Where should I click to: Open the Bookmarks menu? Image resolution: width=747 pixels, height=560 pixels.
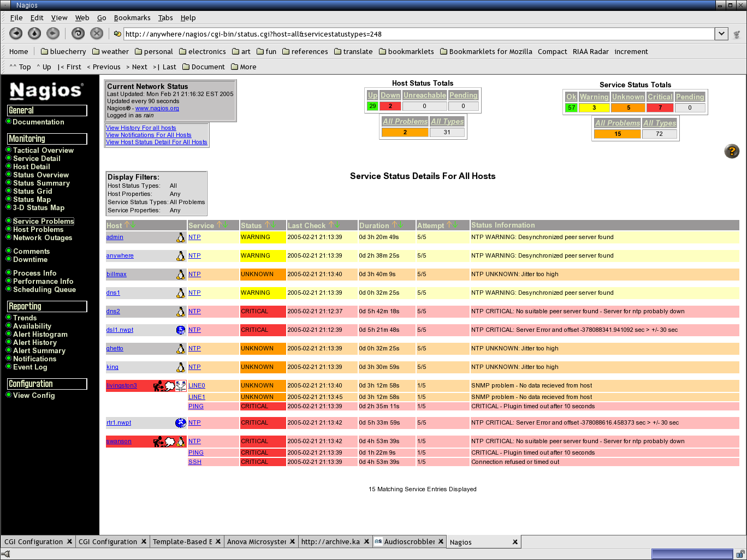tap(132, 17)
